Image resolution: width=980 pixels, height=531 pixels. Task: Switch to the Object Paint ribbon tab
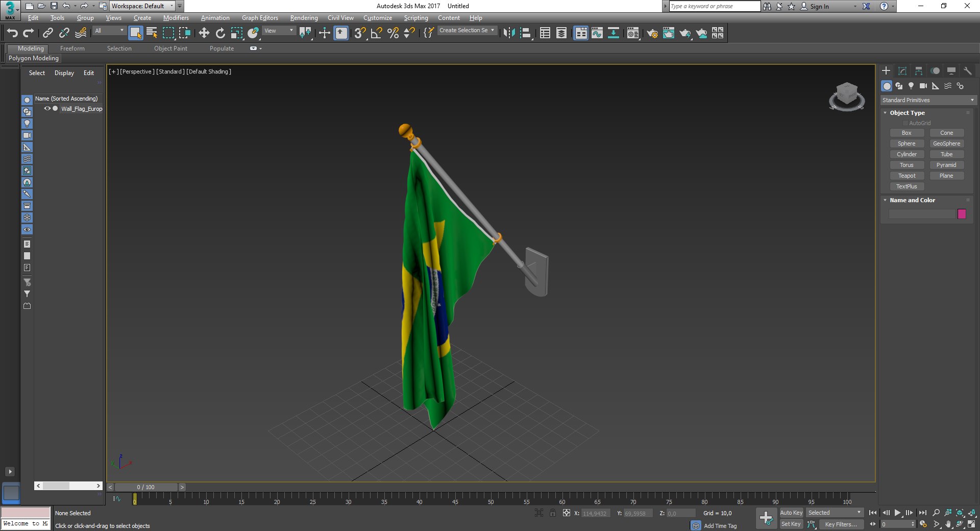[x=171, y=49]
